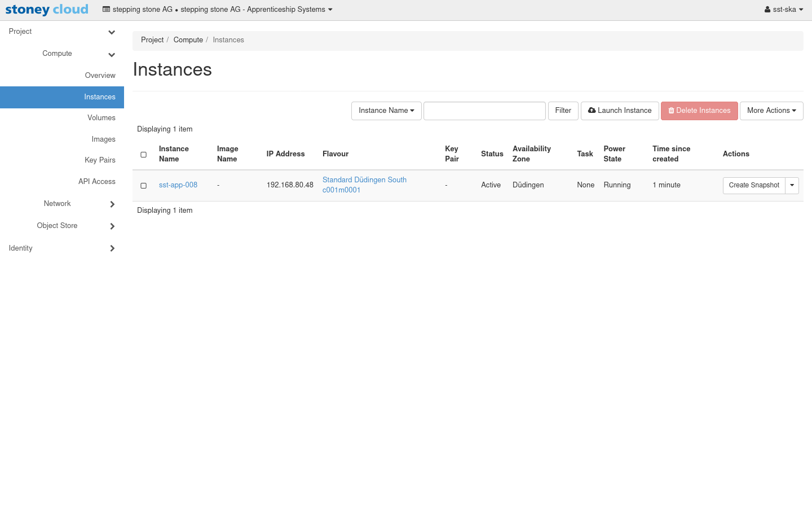The image size is (812, 508).
Task: Open the More Actions dropdown
Action: [771, 111]
